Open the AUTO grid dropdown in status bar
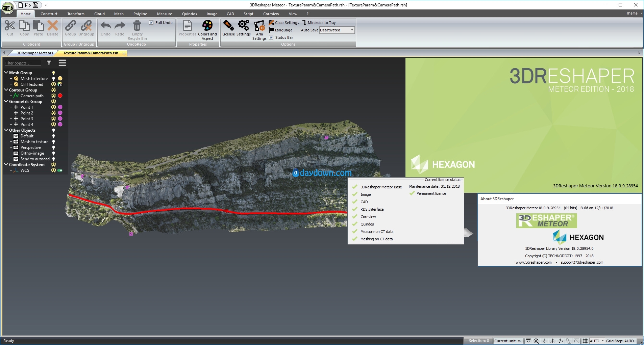Viewport: 644px width, 345px height. pyautogui.click(x=597, y=341)
